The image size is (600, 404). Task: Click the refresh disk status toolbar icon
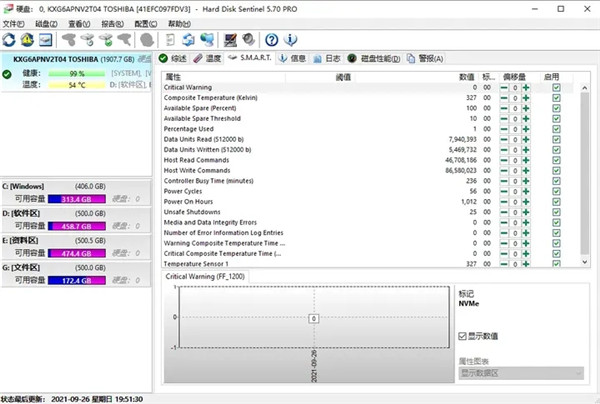[x=8, y=39]
